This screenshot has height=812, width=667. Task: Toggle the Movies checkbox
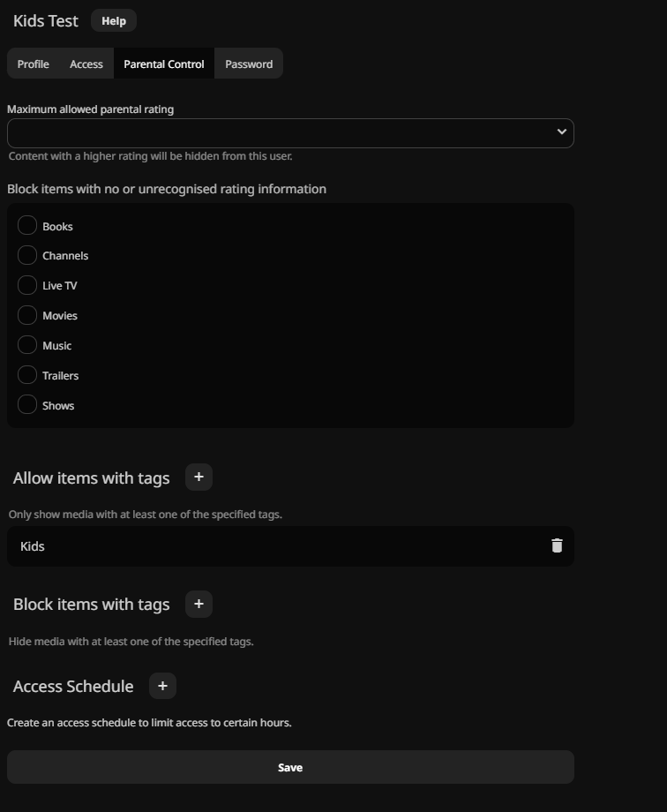click(27, 316)
